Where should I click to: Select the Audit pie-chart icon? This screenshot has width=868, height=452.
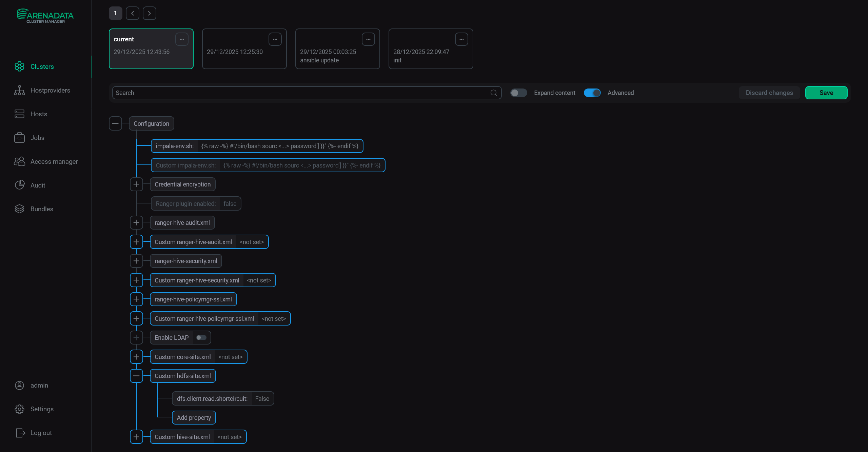coord(19,185)
